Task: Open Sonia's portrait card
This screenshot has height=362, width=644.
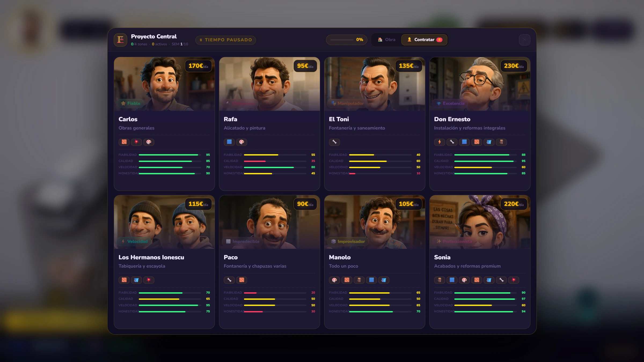Action: click(480, 222)
